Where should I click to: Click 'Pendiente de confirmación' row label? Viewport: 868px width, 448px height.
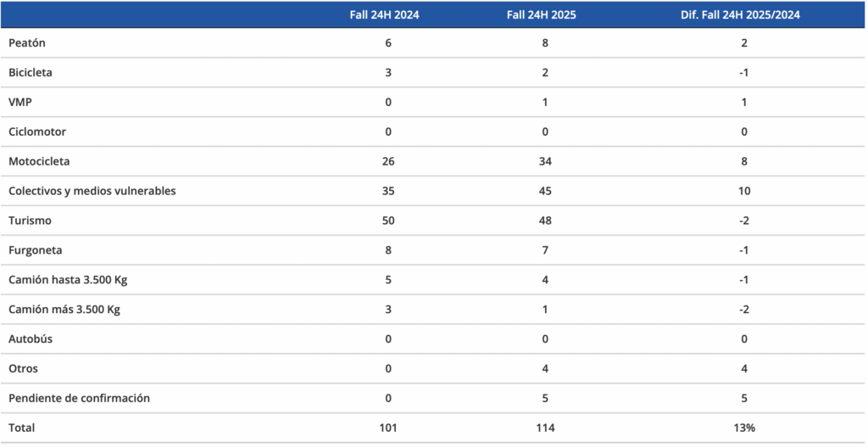point(79,398)
